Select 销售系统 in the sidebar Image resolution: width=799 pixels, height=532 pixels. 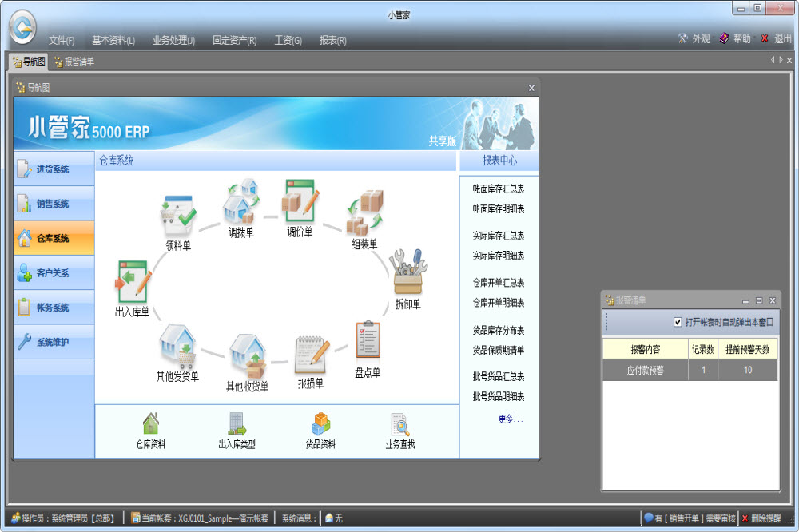(54, 204)
